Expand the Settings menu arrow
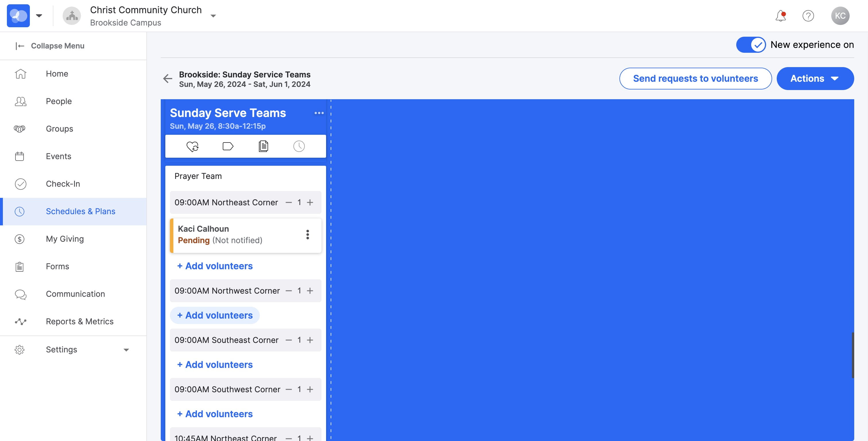 pyautogui.click(x=126, y=350)
